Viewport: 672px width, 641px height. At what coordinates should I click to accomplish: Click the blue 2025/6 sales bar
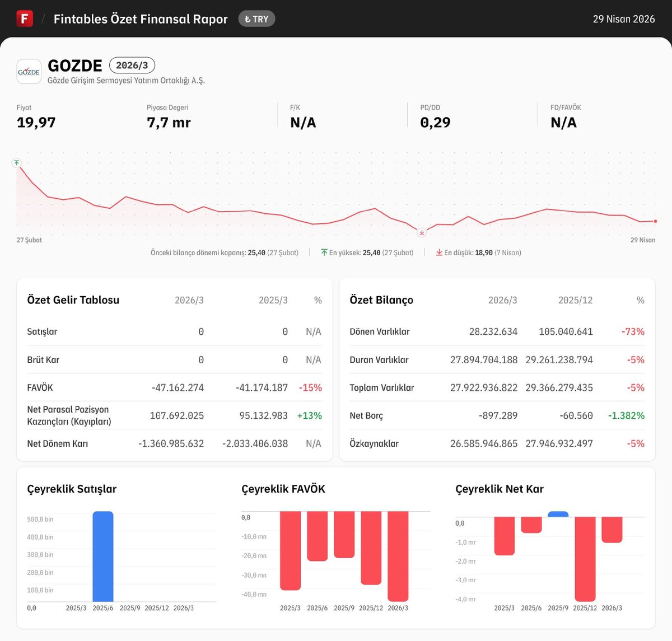[x=103, y=556]
